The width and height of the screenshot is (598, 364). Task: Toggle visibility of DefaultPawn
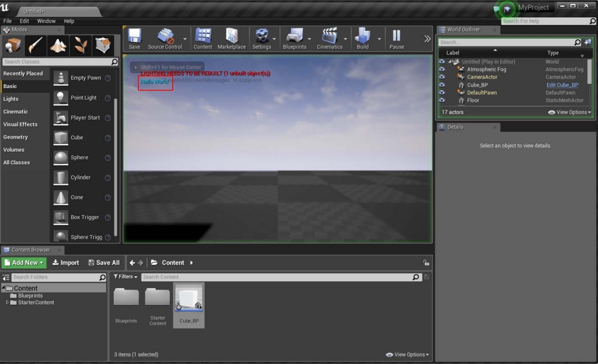tap(441, 93)
